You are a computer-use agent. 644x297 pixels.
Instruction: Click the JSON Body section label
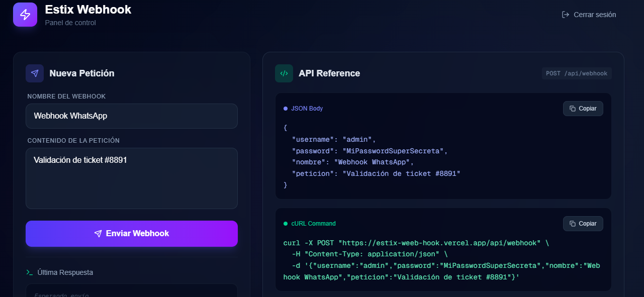click(307, 108)
